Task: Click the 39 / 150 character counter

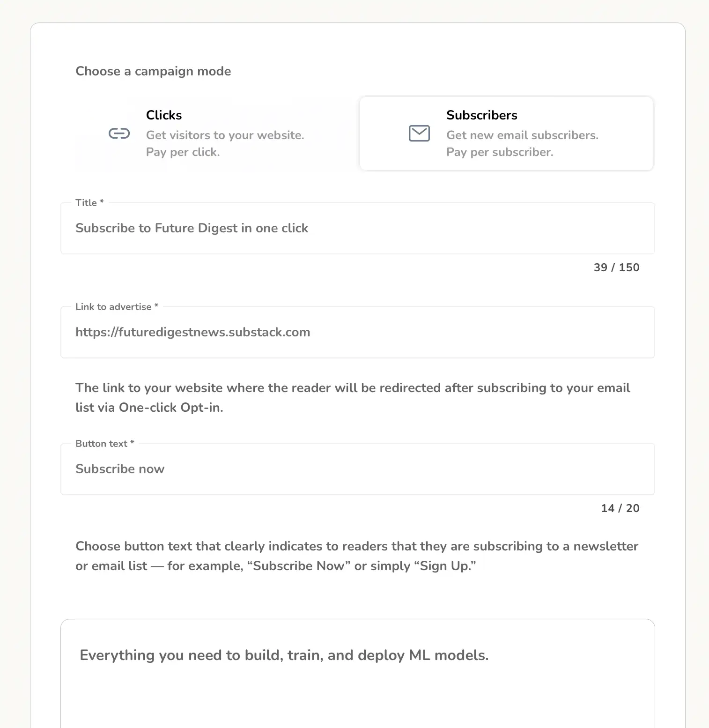Action: click(616, 267)
